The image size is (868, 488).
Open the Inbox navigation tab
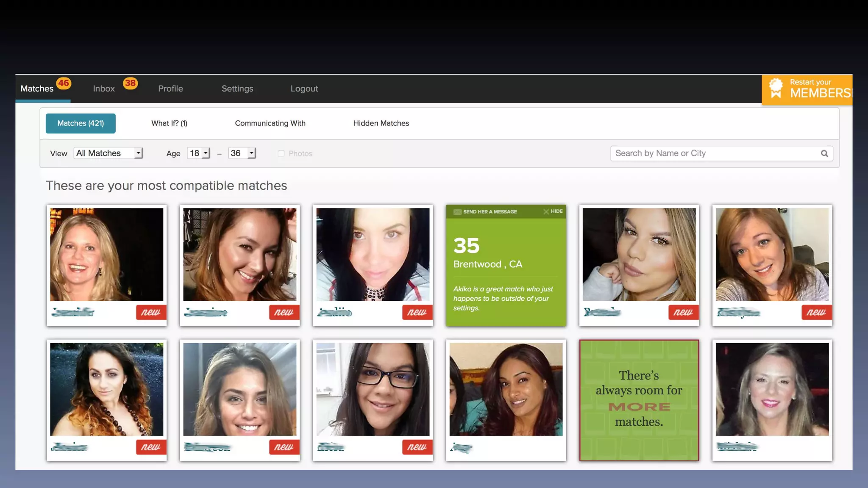[104, 89]
